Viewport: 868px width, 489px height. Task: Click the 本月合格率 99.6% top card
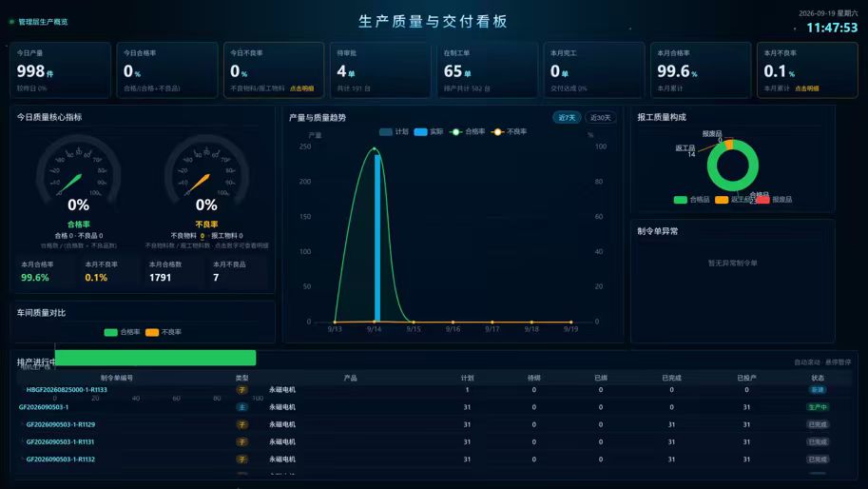click(701, 70)
